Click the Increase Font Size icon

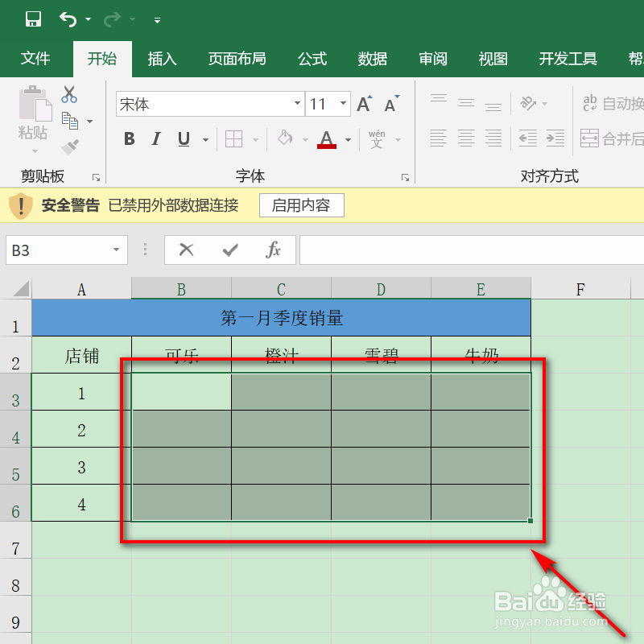(364, 103)
